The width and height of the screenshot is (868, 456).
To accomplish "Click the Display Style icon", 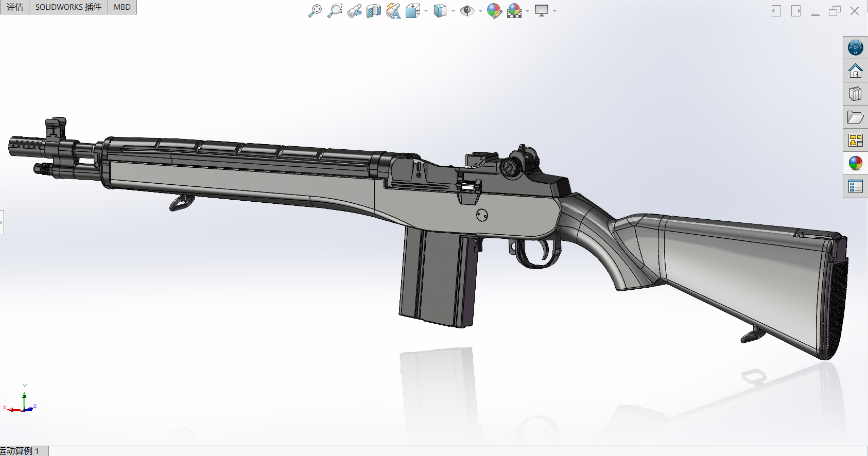I will (x=440, y=10).
